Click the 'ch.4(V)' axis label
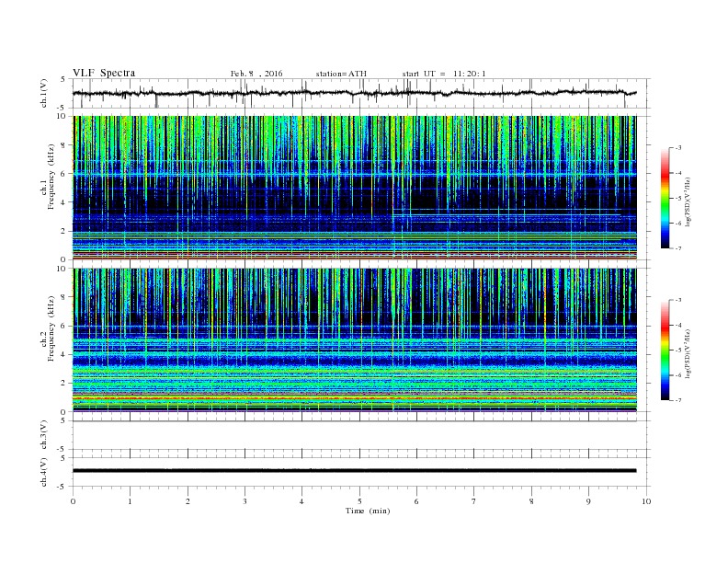 (x=43, y=472)
